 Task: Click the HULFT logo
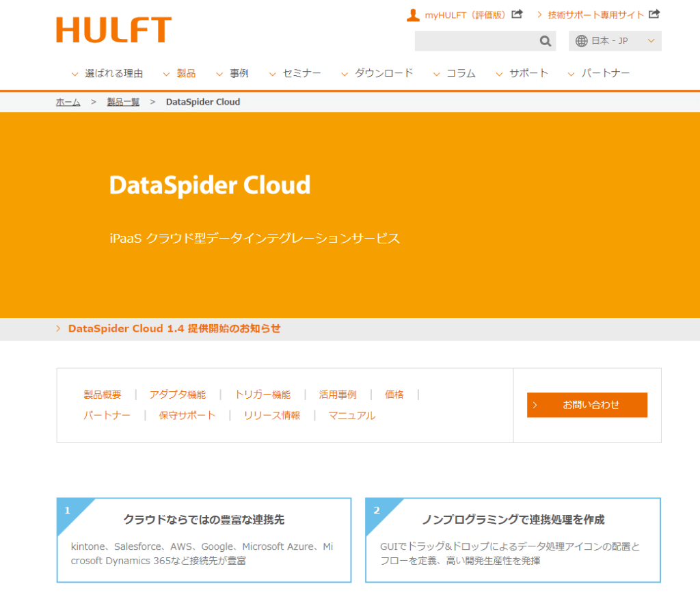tap(114, 30)
